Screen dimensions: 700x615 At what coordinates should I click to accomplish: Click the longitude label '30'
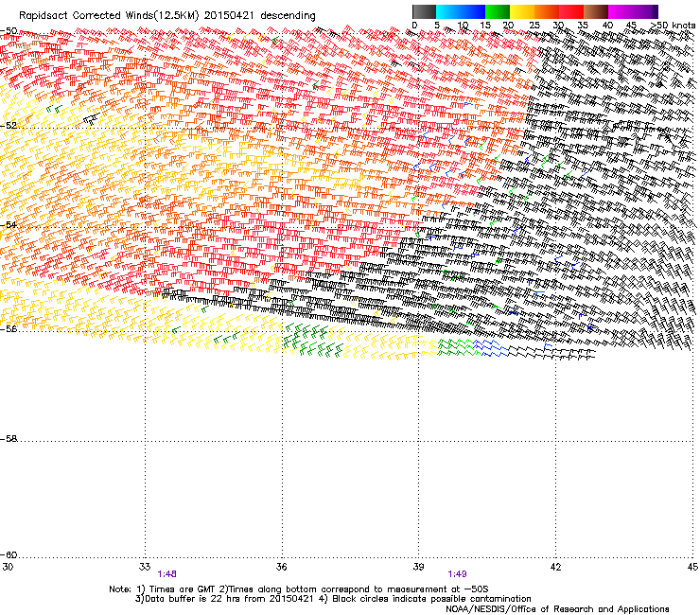8,567
